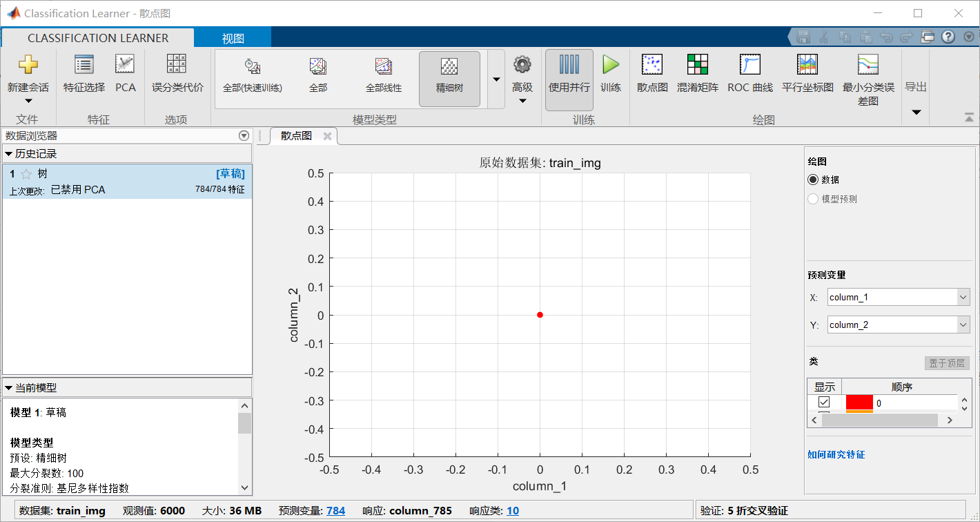Select the 全部 all models preset
The height and width of the screenshot is (522, 980).
click(318, 78)
